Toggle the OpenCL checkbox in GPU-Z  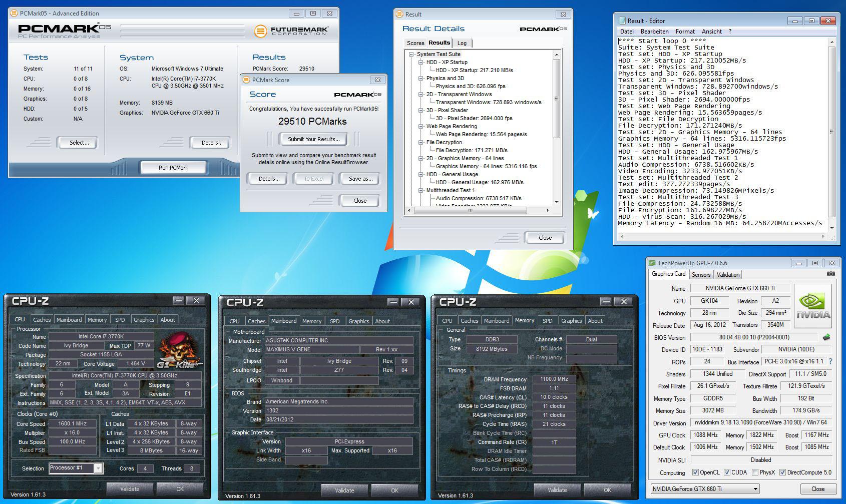point(695,472)
